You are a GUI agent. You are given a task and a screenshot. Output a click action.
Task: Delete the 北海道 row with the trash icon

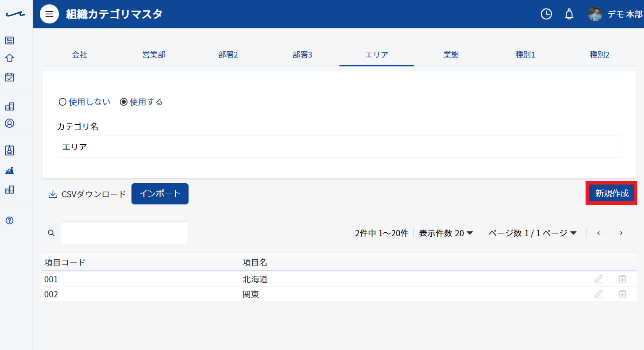(622, 279)
